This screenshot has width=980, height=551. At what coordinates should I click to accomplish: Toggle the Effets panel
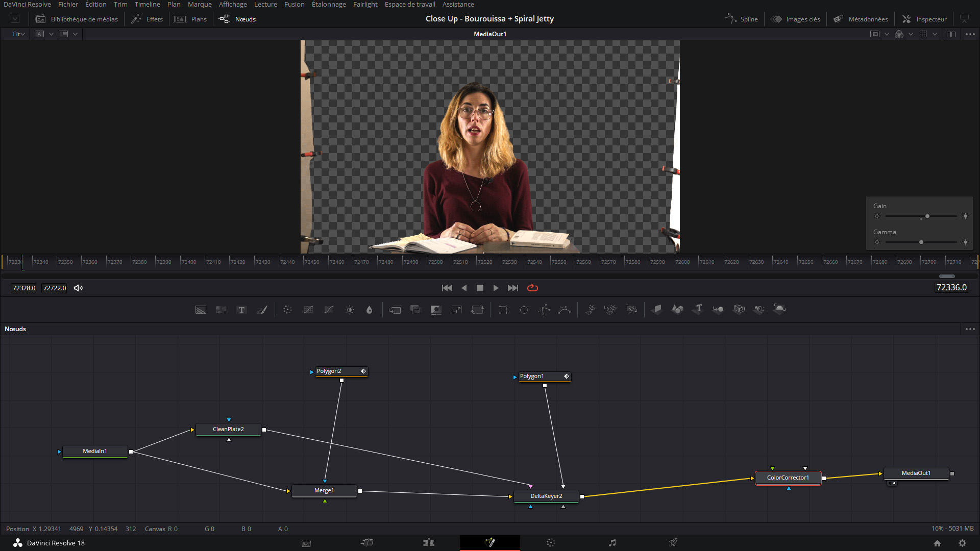147,19
